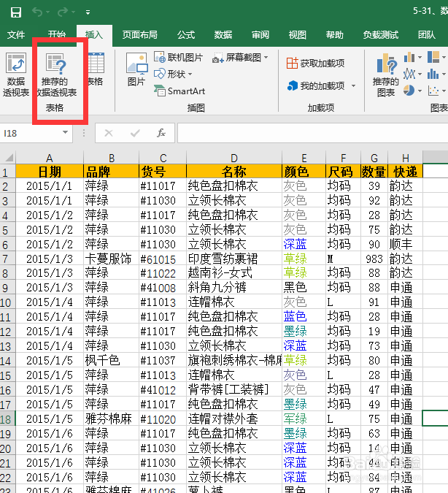448x493 pixels.
Task: Click the Name Box showing I18
Action: click(x=31, y=134)
